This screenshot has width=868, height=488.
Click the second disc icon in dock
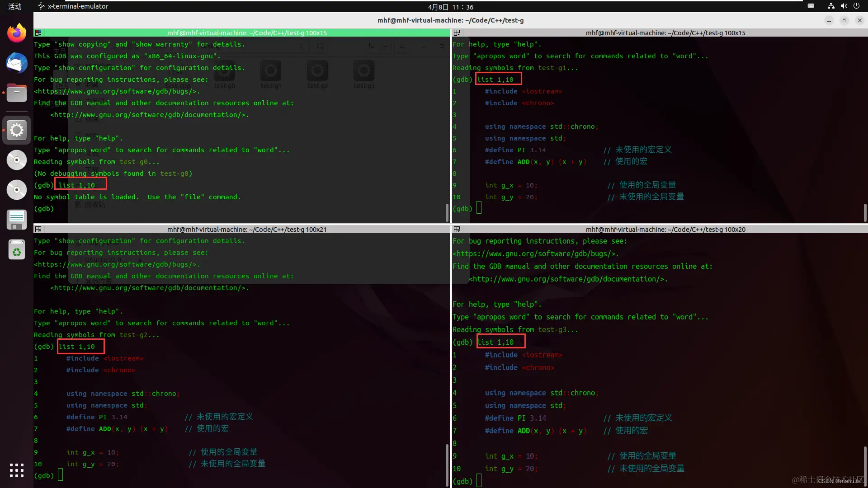17,190
